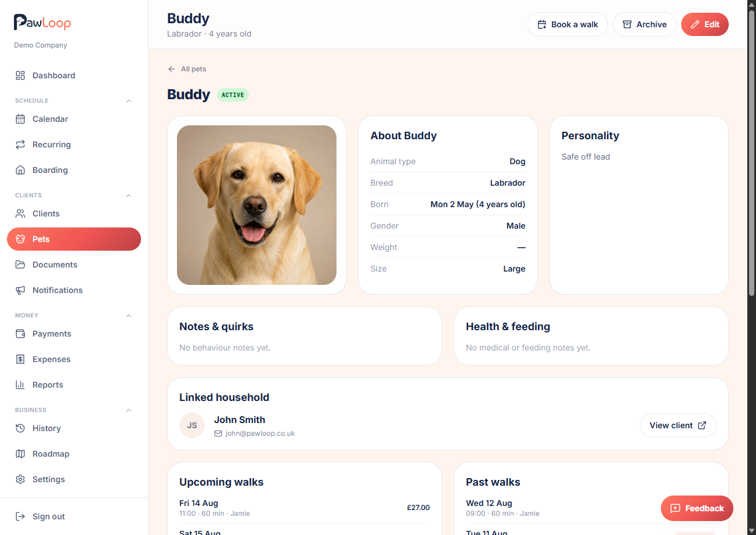Click the calendar icon in Book a walk
Image resolution: width=756 pixels, height=535 pixels.
tap(542, 24)
